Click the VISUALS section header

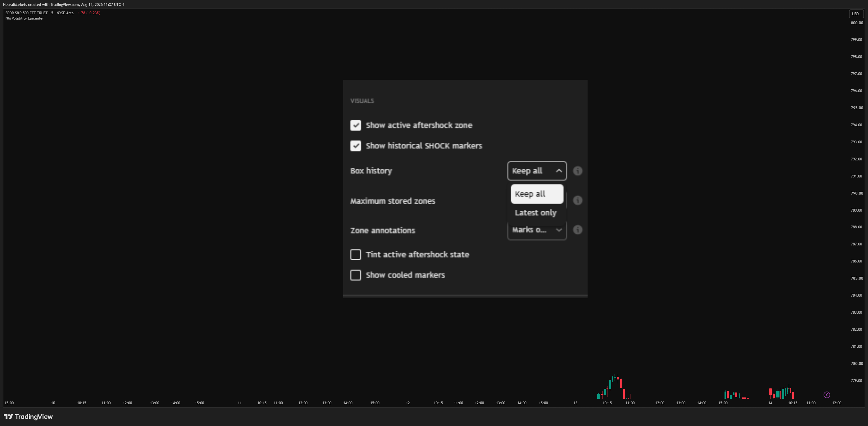coord(362,101)
